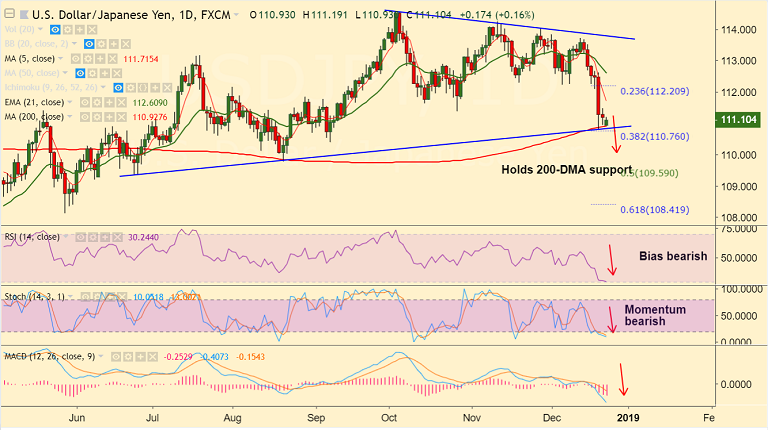
Task: Expand the BB (20, close, 2) dropdown arrow
Action: [74, 44]
